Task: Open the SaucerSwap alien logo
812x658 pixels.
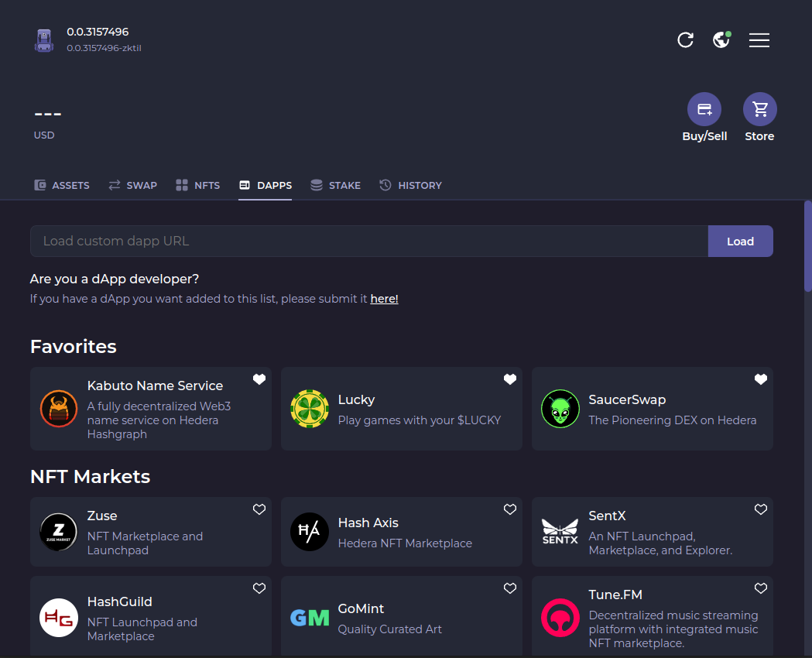Action: coord(560,409)
